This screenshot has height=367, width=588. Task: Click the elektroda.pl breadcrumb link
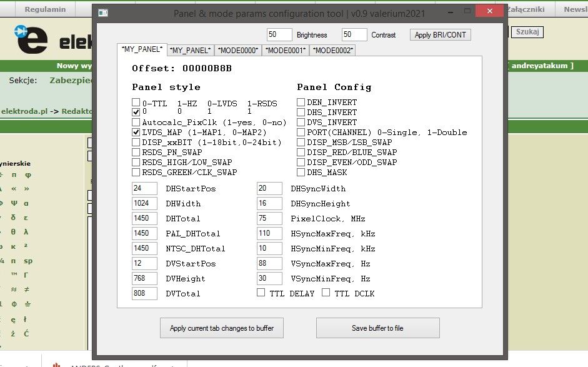24,111
